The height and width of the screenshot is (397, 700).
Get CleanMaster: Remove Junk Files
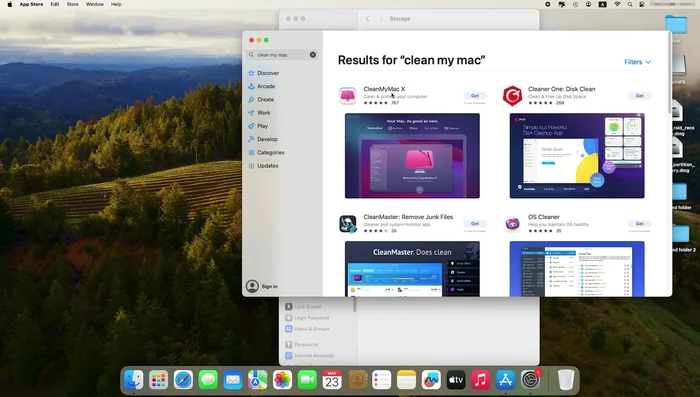pos(475,223)
